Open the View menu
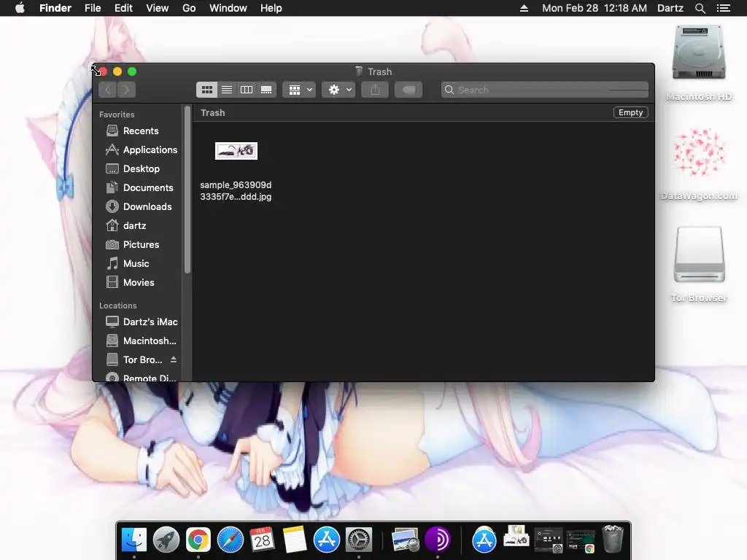Image resolution: width=747 pixels, height=560 pixels. (158, 8)
